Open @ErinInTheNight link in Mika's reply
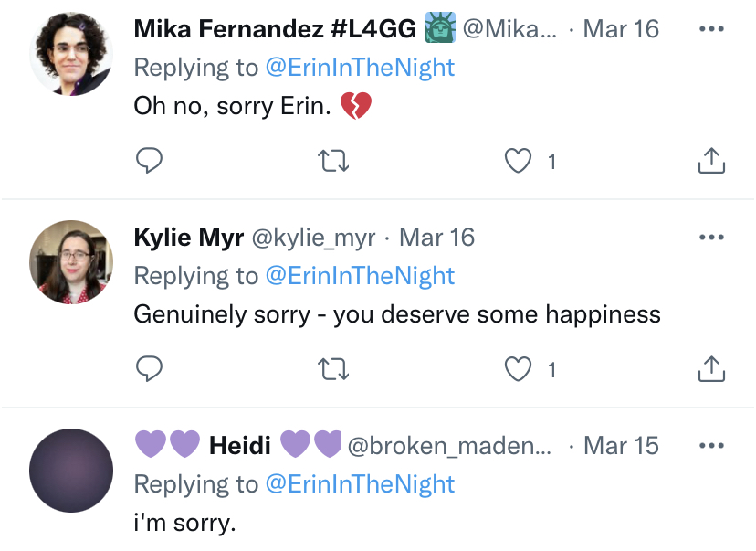 (360, 68)
